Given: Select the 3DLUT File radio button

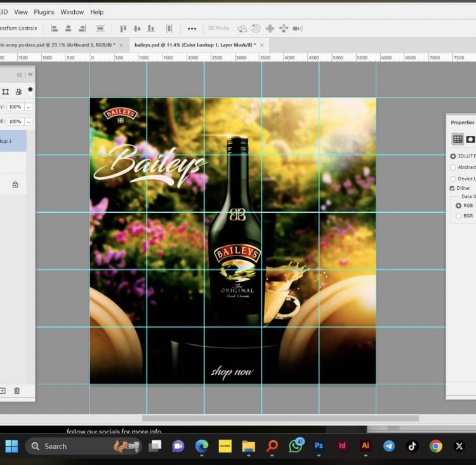Looking at the screenshot, I should pos(453,156).
